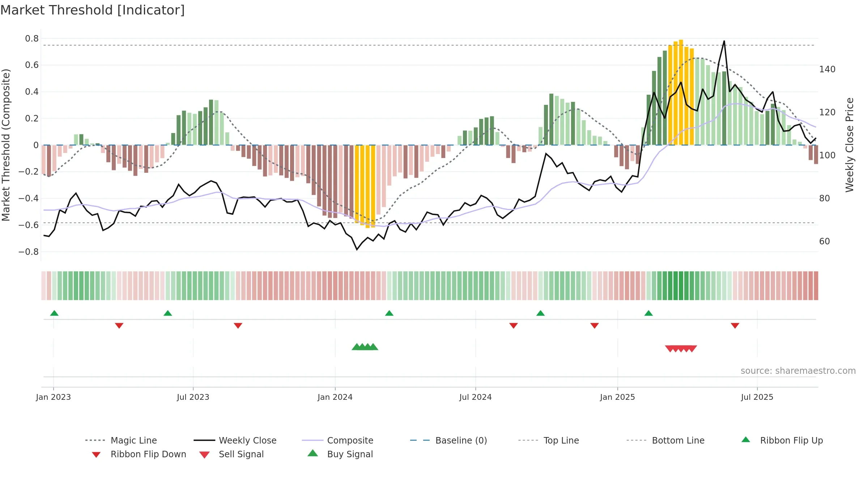Click the 0 baseline tick label on left axis
The height and width of the screenshot is (488, 868).
[36, 145]
